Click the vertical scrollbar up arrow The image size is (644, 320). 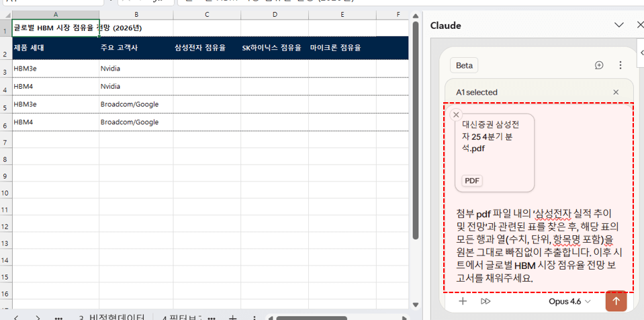[x=415, y=15]
